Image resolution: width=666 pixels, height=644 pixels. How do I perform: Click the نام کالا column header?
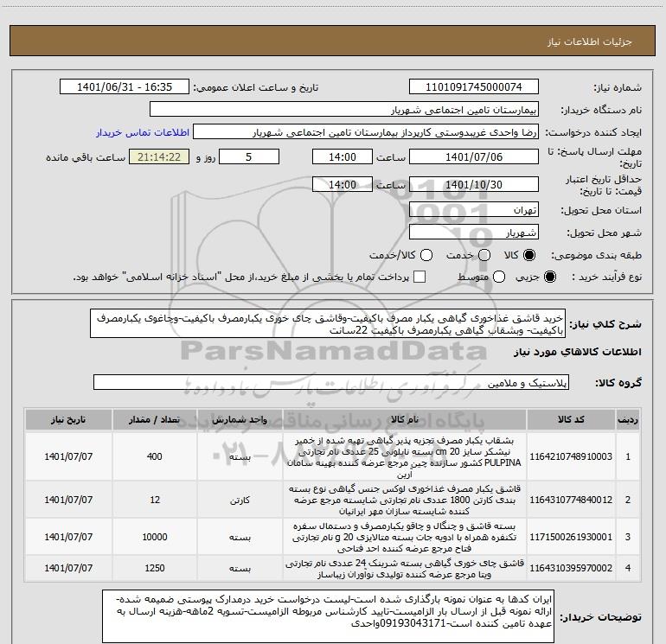(x=405, y=420)
